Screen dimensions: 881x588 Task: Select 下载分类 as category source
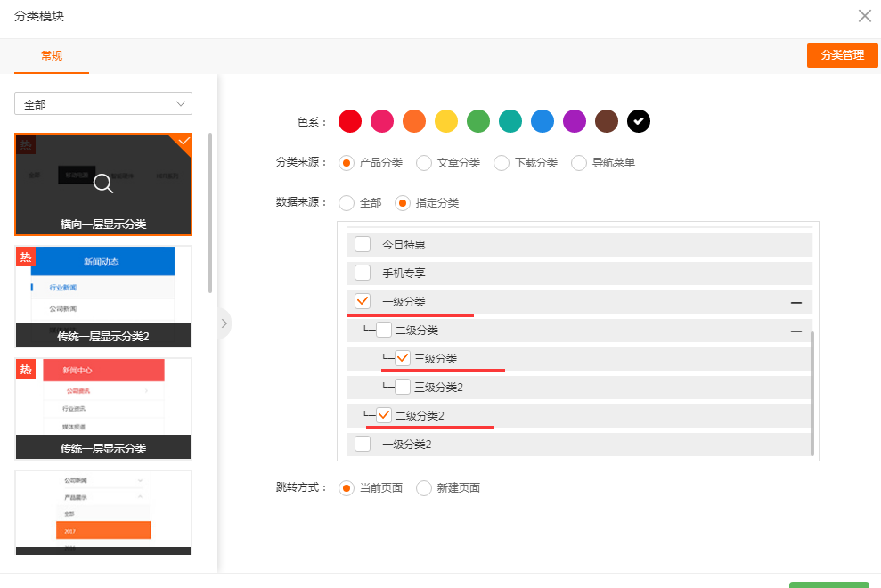502,163
